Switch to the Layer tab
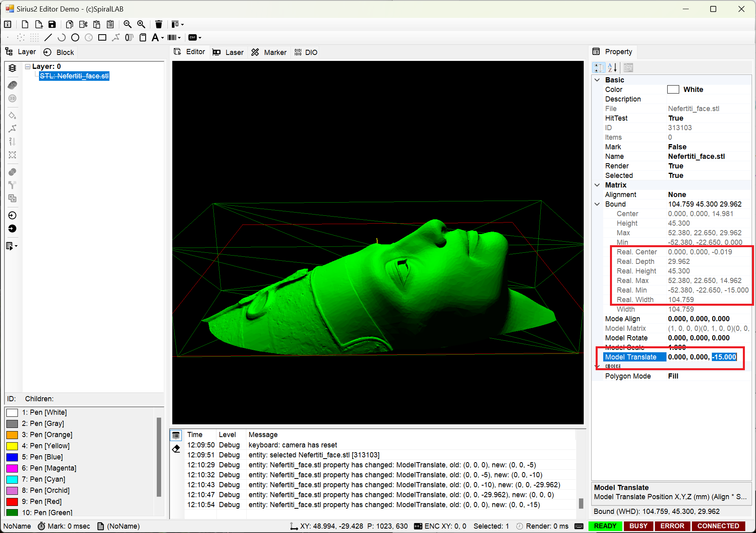Screen dimensions: 756x533 pyautogui.click(x=21, y=52)
